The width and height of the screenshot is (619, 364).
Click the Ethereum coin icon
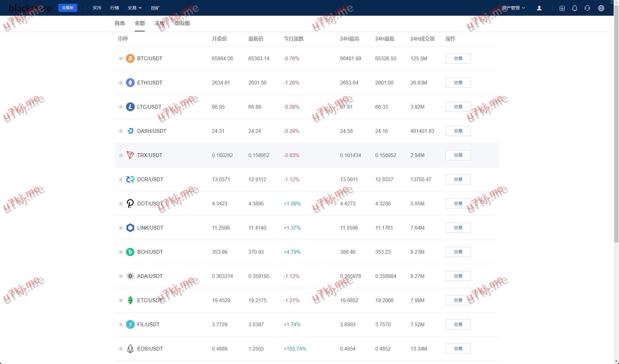pyautogui.click(x=130, y=83)
